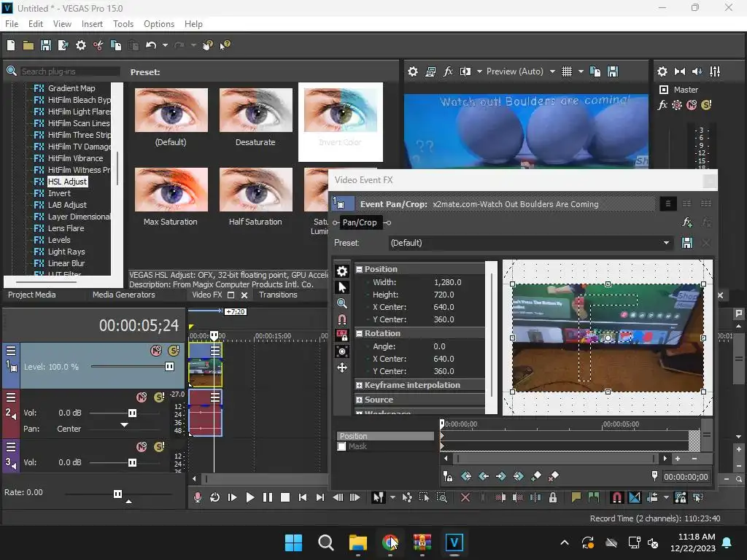Screen dimensions: 747x560
Task: Switch to Project Media tab
Action: coord(32,295)
